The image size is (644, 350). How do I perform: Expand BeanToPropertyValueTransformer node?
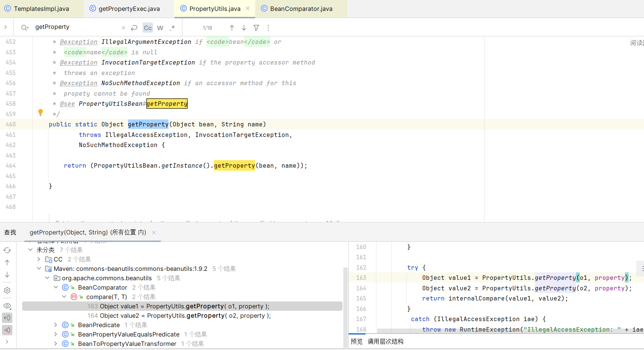(56, 344)
